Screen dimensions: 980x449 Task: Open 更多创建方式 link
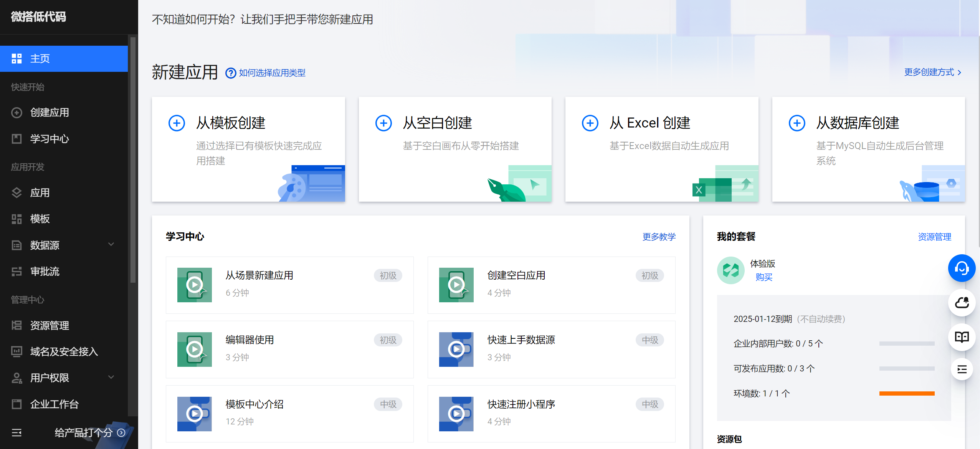pos(933,72)
